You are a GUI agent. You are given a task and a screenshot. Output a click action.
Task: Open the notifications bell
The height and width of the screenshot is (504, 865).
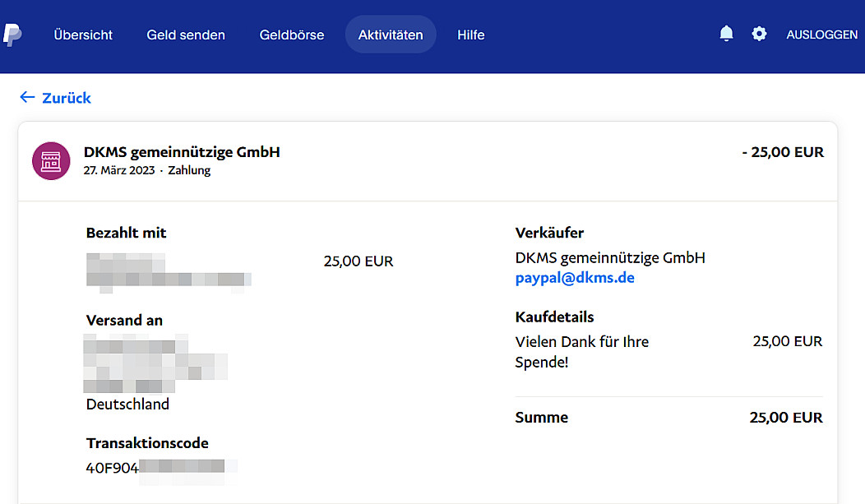[726, 34]
